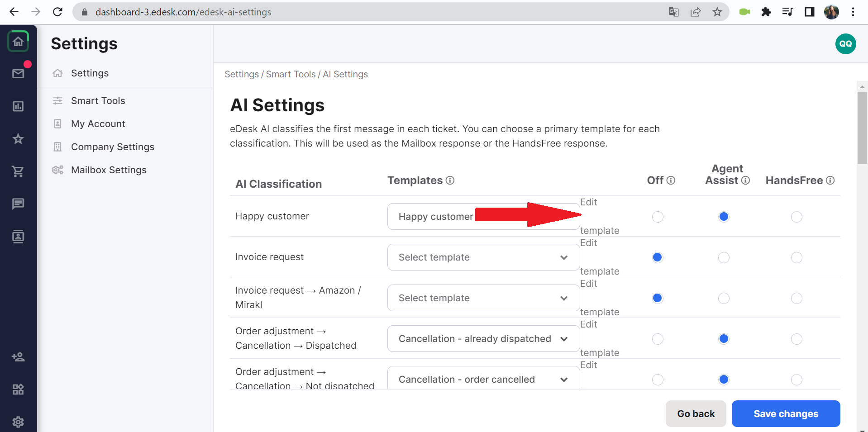Click Save changes button
The width and height of the screenshot is (868, 432).
[x=786, y=413]
